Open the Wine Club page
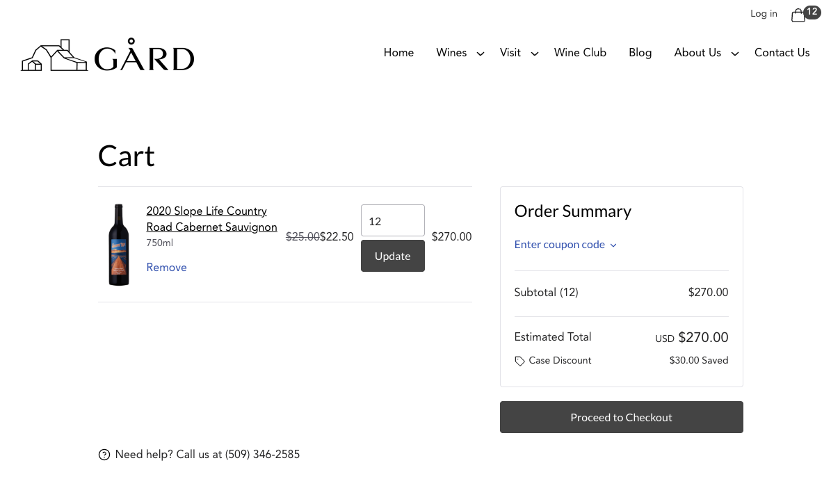The image size is (831, 504). (580, 53)
